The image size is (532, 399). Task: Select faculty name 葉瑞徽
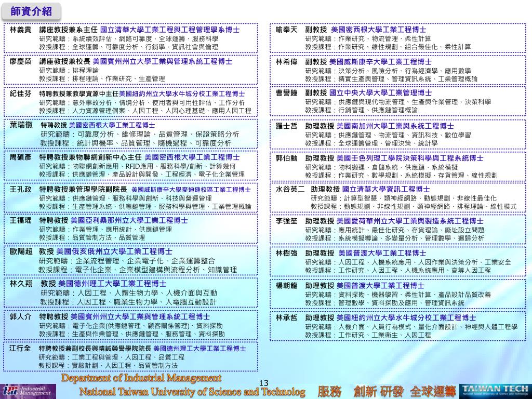[21, 125]
